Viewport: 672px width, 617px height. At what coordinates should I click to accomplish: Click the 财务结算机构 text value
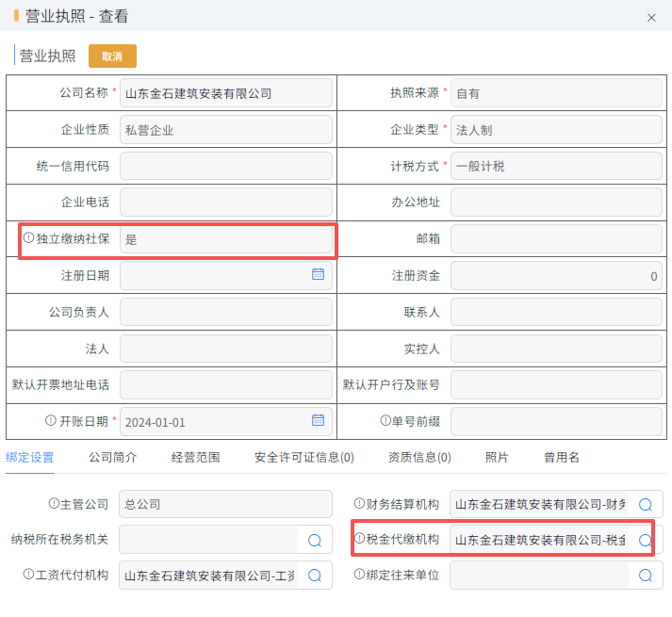tap(540, 504)
